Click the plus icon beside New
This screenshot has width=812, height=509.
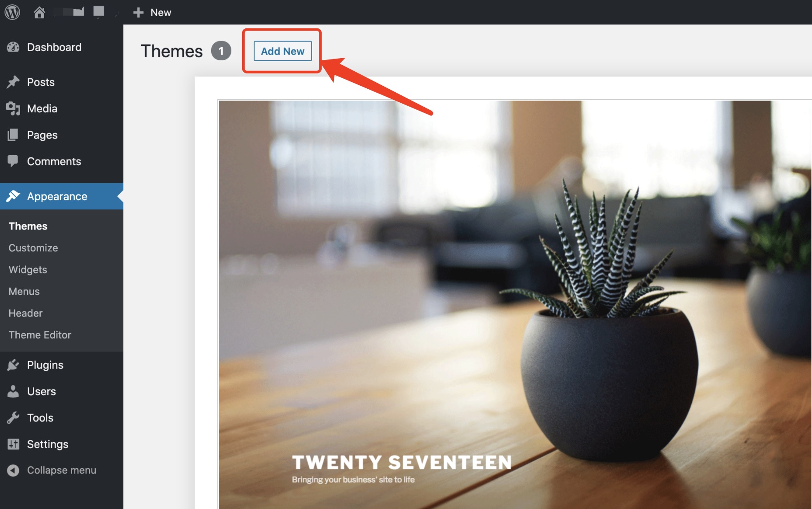(138, 12)
